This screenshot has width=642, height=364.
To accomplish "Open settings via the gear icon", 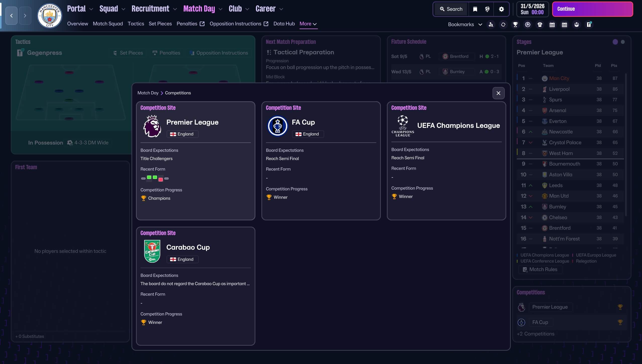I will (x=501, y=9).
